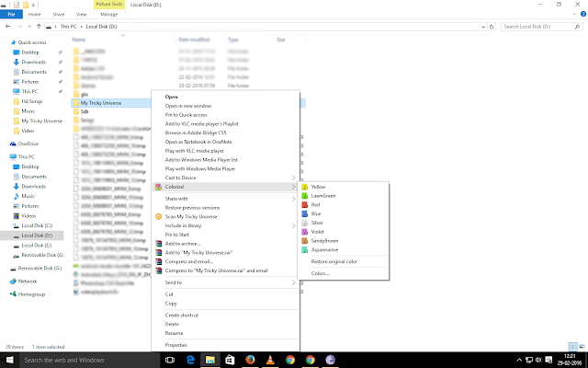Open Downloads under Quick access
Image resolution: width=588 pixels, height=368 pixels.
tap(33, 63)
